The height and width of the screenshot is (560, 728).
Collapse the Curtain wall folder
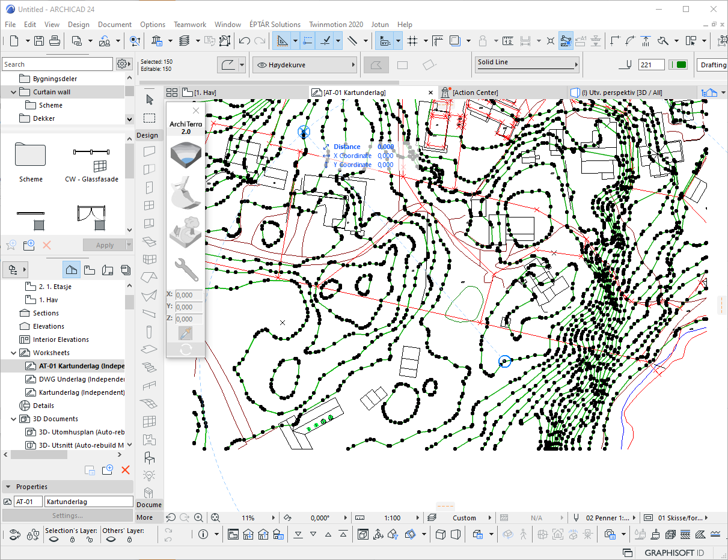click(x=14, y=92)
